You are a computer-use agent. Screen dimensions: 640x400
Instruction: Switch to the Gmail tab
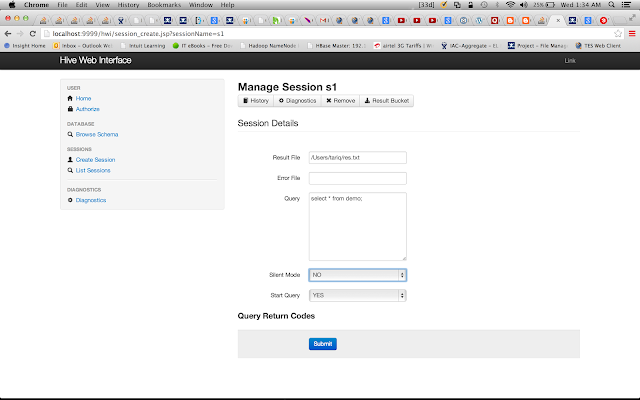tap(324, 20)
